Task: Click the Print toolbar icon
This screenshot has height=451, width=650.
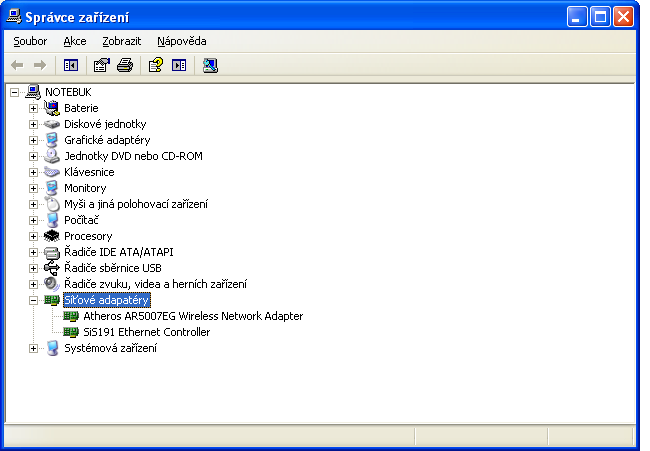Action: pos(125,65)
